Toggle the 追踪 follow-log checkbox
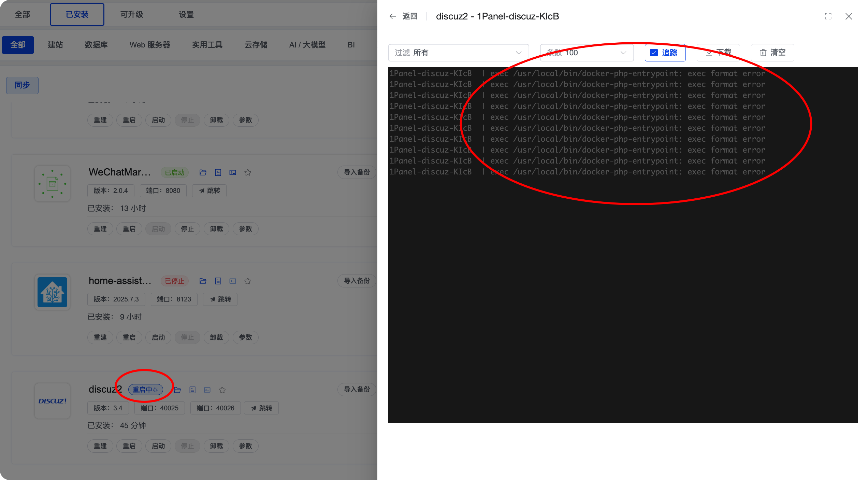Image resolution: width=868 pixels, height=480 pixels. pyautogui.click(x=654, y=53)
